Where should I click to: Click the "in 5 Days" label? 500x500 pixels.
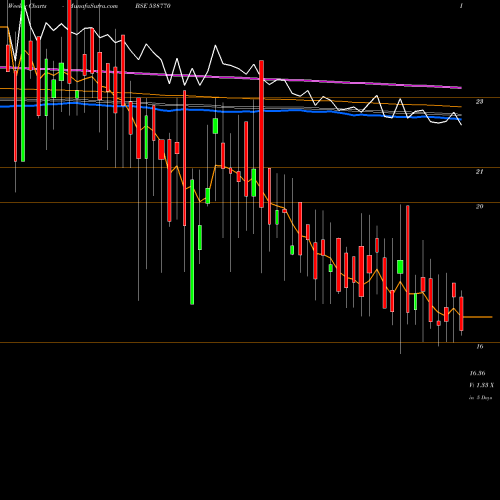point(480,398)
